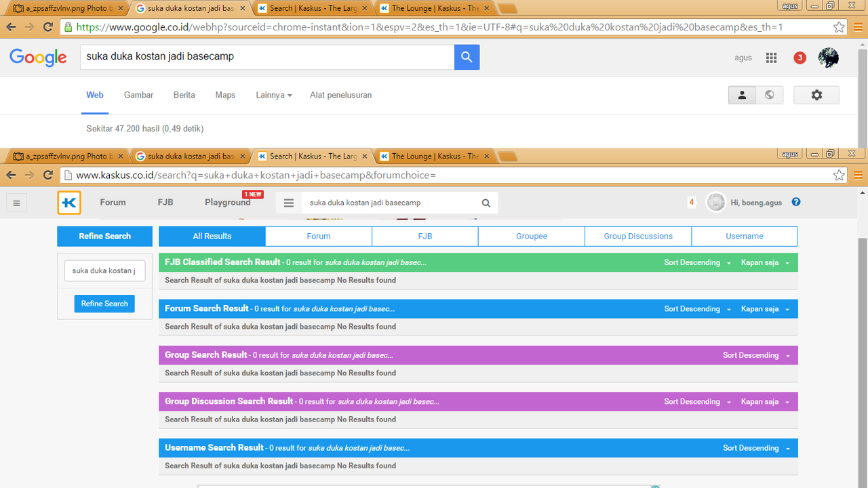Image resolution: width=868 pixels, height=488 pixels.
Task: Switch to the Username results tab
Action: tap(745, 236)
